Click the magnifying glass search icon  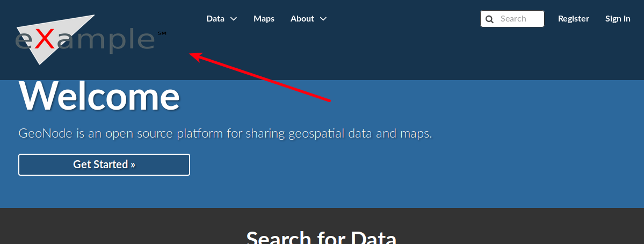coord(489,19)
